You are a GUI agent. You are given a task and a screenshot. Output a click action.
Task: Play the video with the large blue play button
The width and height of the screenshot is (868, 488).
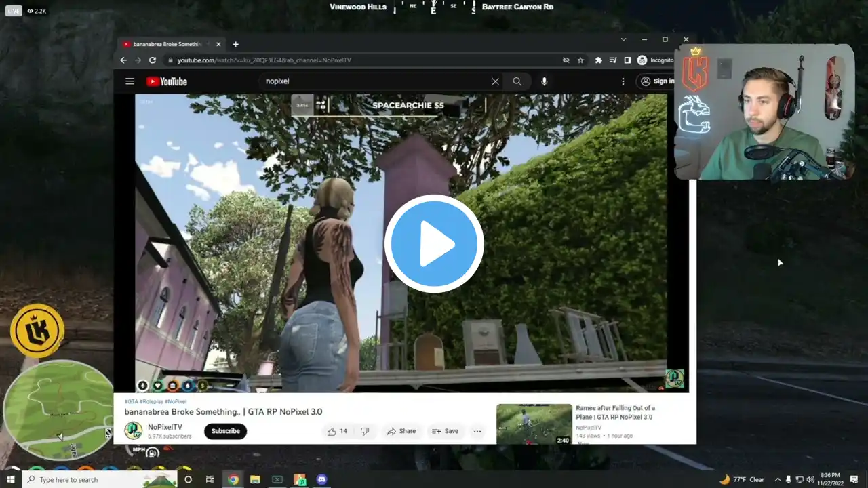click(x=434, y=244)
